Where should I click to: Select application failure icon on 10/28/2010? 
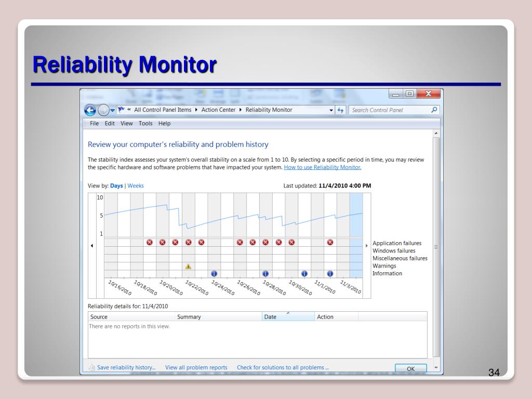265,242
